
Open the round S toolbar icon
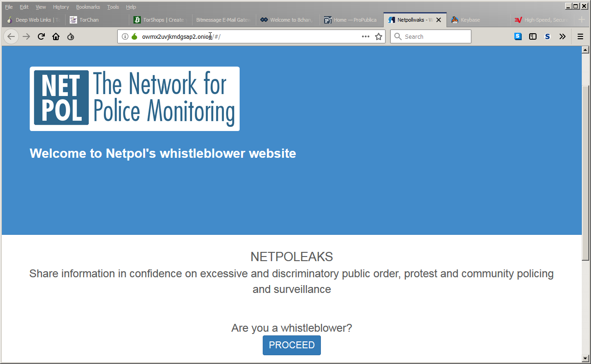(548, 36)
